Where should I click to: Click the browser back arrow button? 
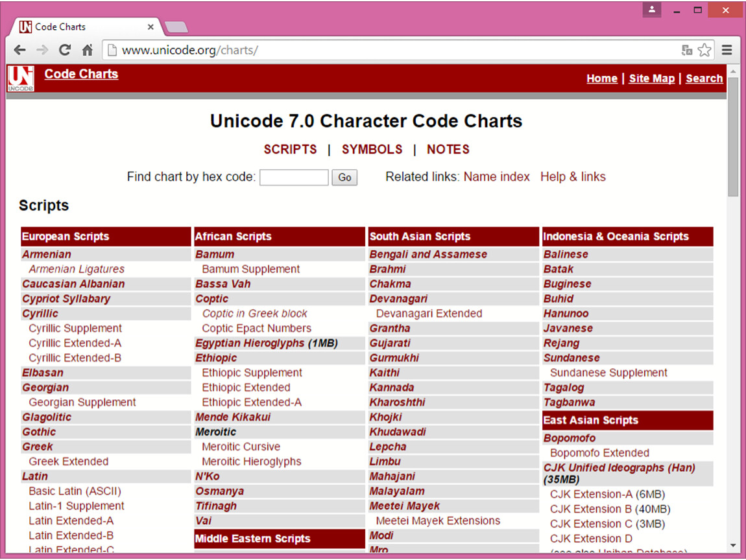pos(19,50)
